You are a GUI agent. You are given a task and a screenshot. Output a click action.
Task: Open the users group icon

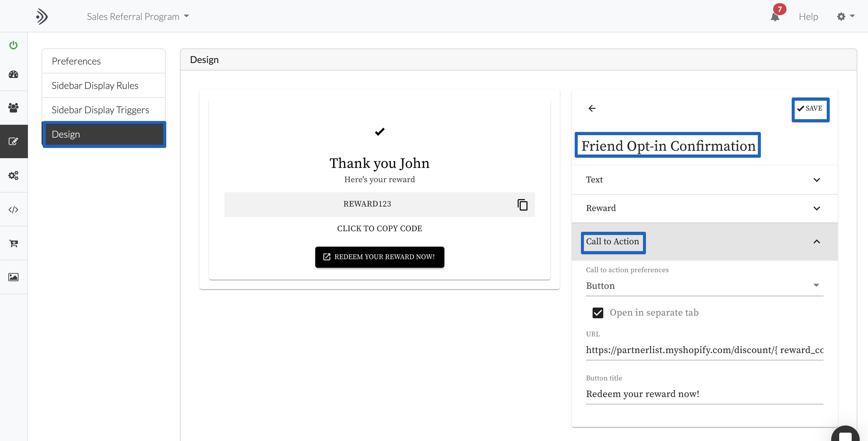(x=13, y=108)
